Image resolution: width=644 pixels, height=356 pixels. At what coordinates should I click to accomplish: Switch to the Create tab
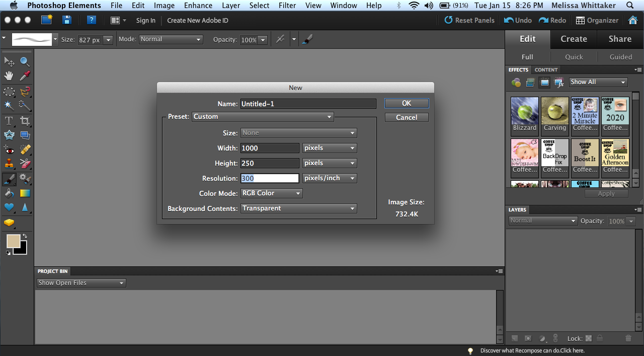point(574,39)
